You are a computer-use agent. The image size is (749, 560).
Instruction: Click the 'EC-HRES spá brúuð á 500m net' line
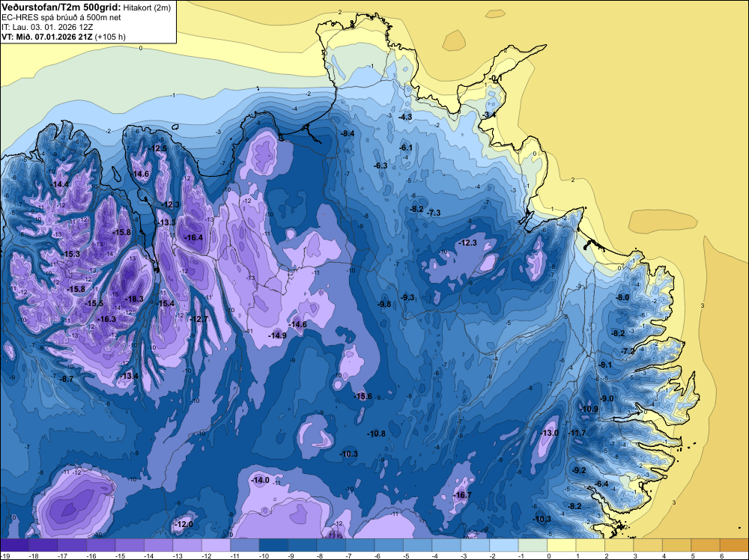click(x=61, y=17)
